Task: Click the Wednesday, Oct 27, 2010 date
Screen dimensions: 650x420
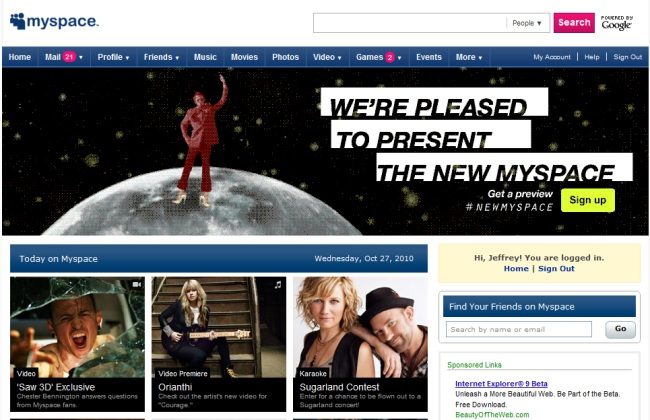Action: click(x=364, y=259)
